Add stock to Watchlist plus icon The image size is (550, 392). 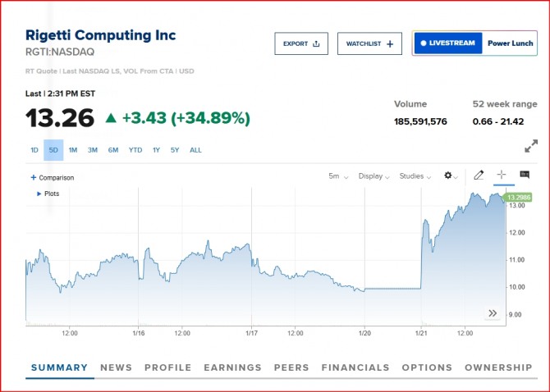pyautogui.click(x=389, y=43)
